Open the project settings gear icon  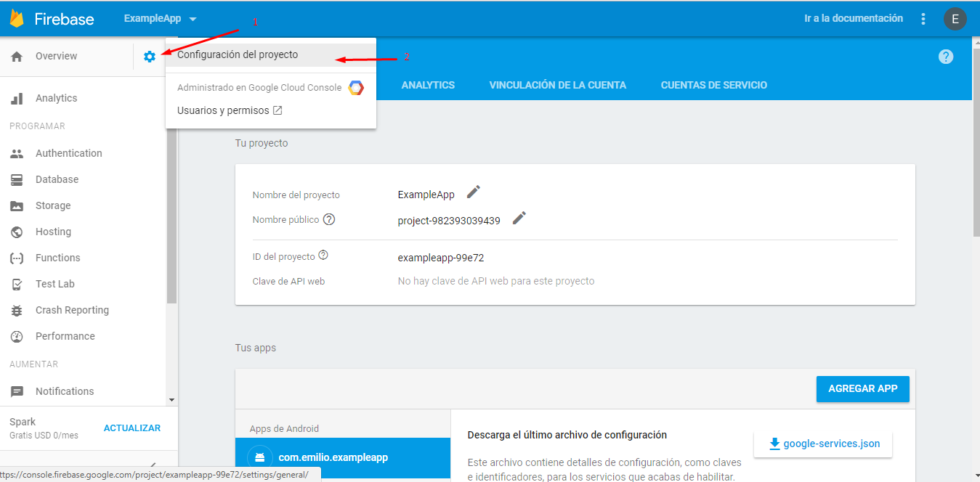(150, 57)
